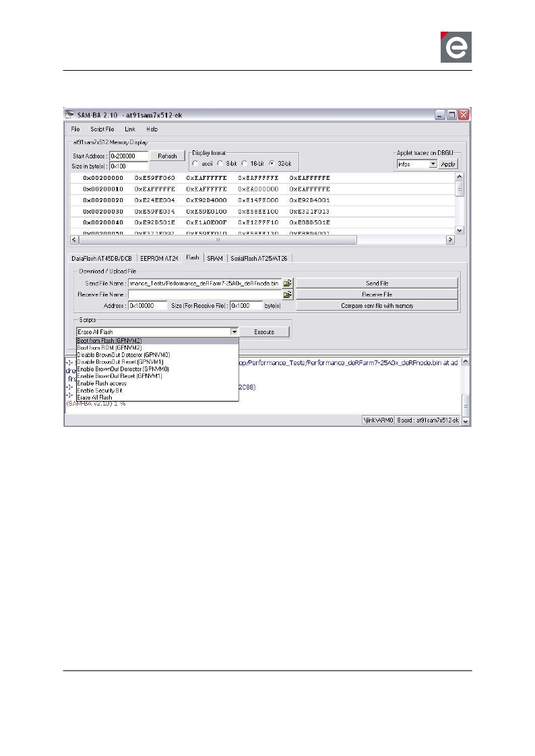Viewport: 535px width, 756px height.
Task: Click Size (For Receive File) field
Action: click(247, 306)
